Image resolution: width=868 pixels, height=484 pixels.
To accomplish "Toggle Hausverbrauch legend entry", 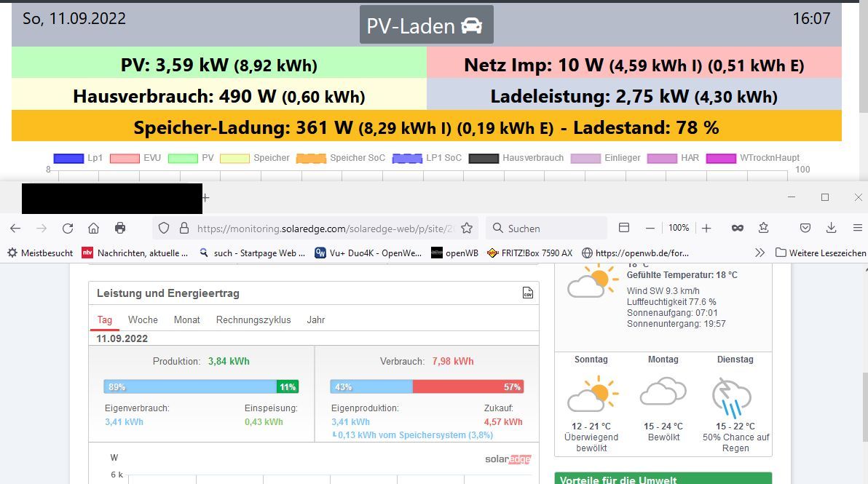I will pyautogui.click(x=516, y=158).
